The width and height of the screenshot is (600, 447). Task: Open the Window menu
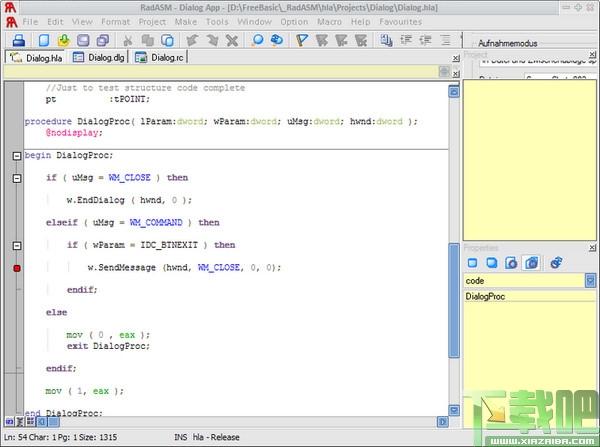point(254,22)
